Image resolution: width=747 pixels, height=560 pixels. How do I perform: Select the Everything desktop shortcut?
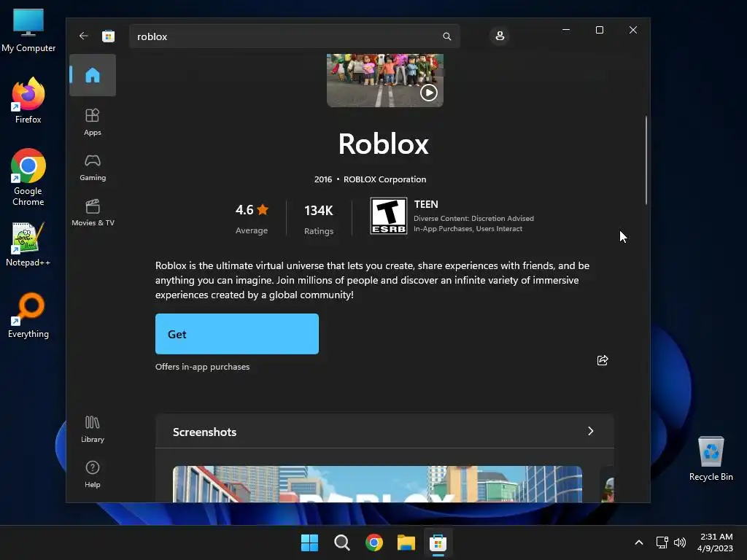(x=28, y=315)
